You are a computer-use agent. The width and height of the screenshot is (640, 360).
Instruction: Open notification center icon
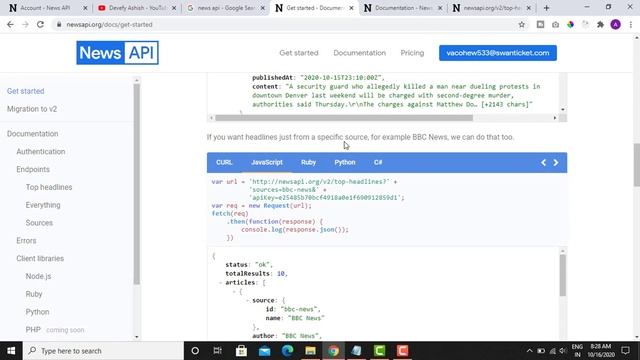(625, 351)
